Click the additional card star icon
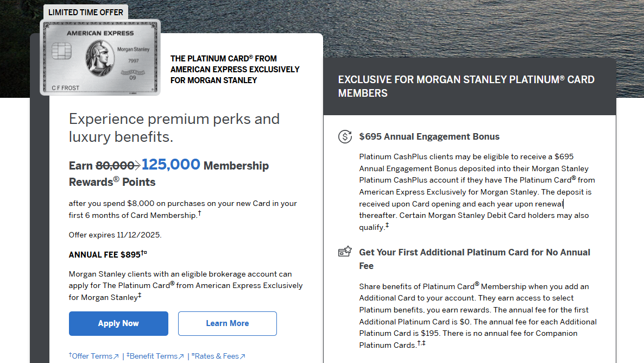 pyautogui.click(x=345, y=252)
